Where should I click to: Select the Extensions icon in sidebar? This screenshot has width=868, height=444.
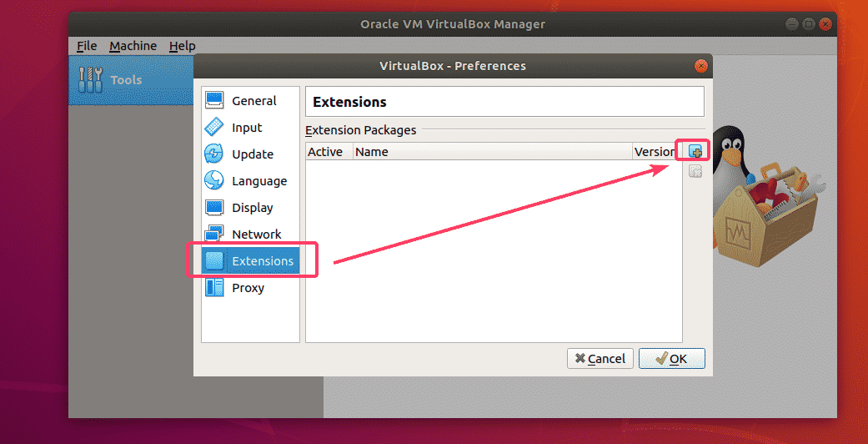tap(214, 261)
